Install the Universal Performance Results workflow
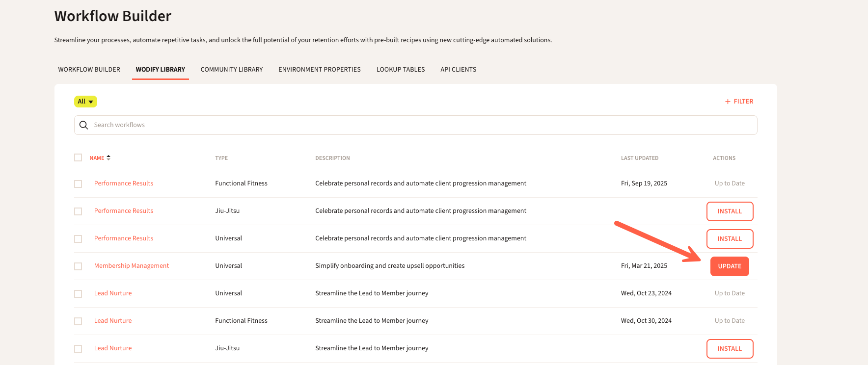Viewport: 868px width, 365px height. (730, 239)
